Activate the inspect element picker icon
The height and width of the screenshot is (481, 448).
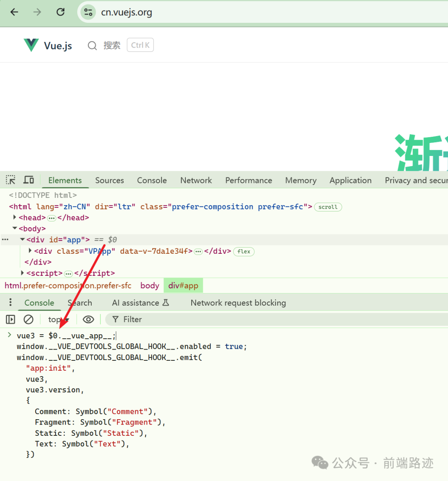(10, 180)
